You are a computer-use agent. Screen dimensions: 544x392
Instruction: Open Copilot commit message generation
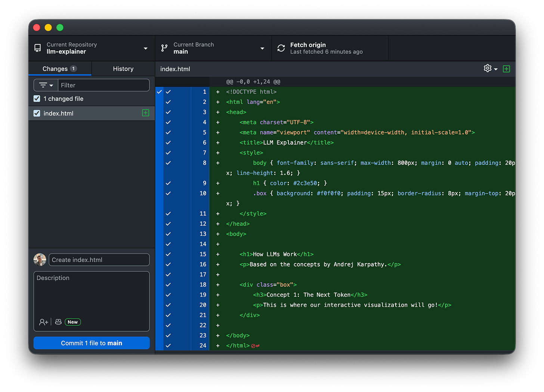pos(58,322)
